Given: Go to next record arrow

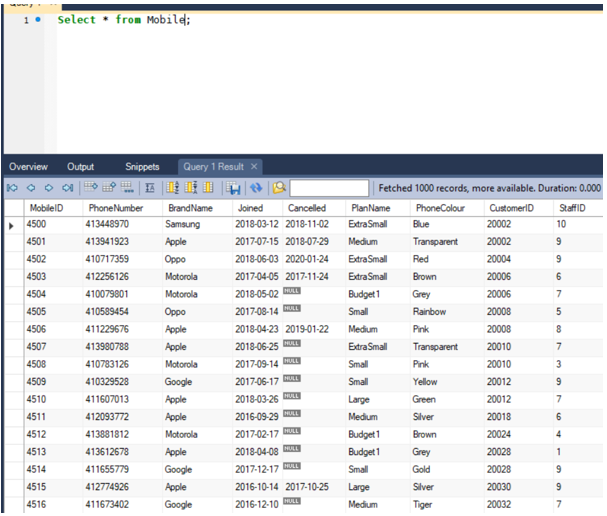Looking at the screenshot, I should [x=49, y=188].
